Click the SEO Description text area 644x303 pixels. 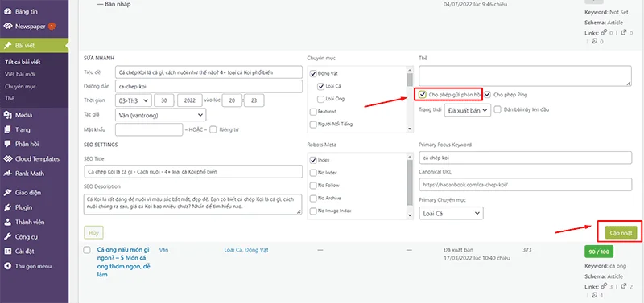[x=193, y=204]
